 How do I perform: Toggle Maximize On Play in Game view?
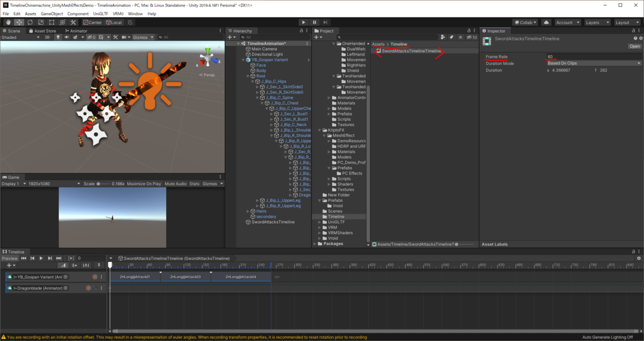[x=144, y=184]
